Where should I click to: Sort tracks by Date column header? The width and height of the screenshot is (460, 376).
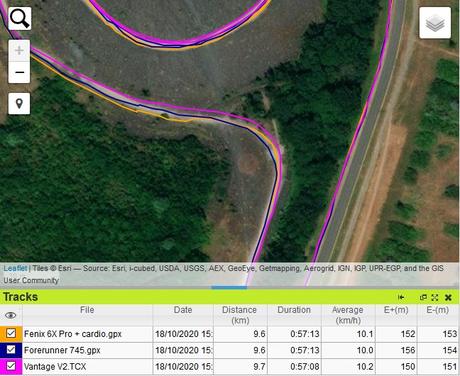pyautogui.click(x=183, y=315)
